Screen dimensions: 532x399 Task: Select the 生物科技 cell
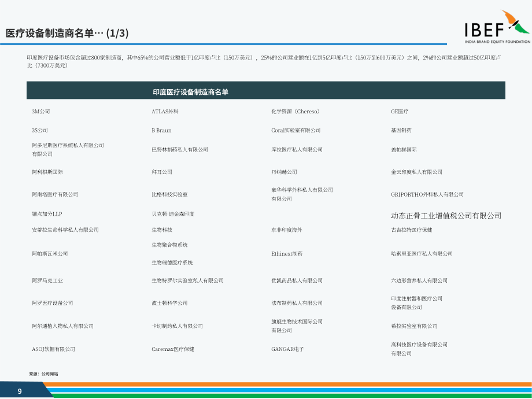pyautogui.click(x=162, y=230)
